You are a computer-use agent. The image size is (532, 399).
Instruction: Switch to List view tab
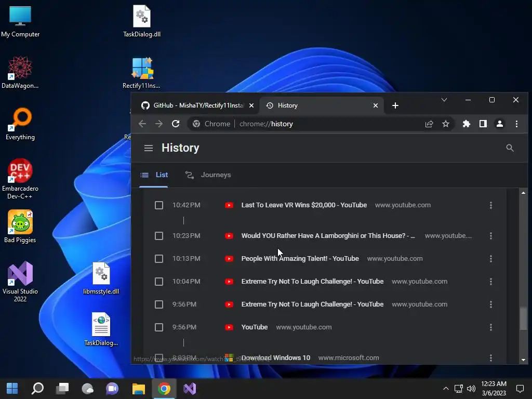coord(154,175)
